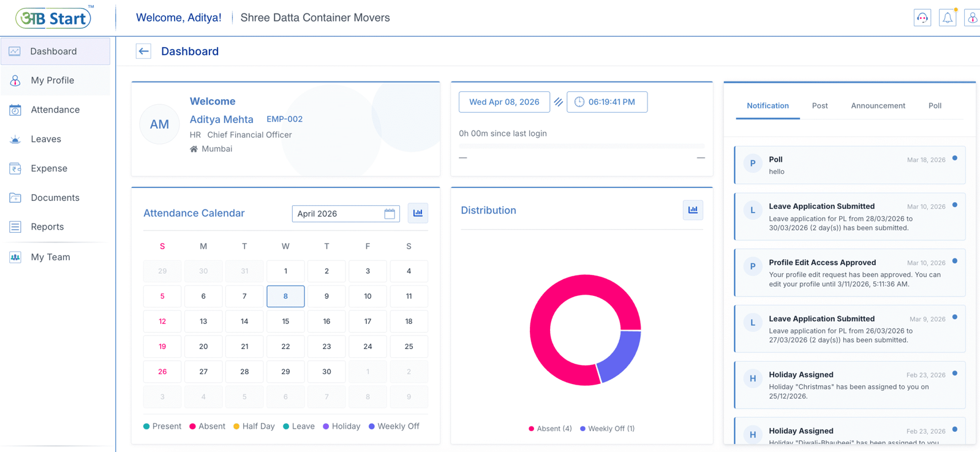Click the chart icon in Attendance Calendar
This screenshot has height=452, width=980.
point(418,213)
